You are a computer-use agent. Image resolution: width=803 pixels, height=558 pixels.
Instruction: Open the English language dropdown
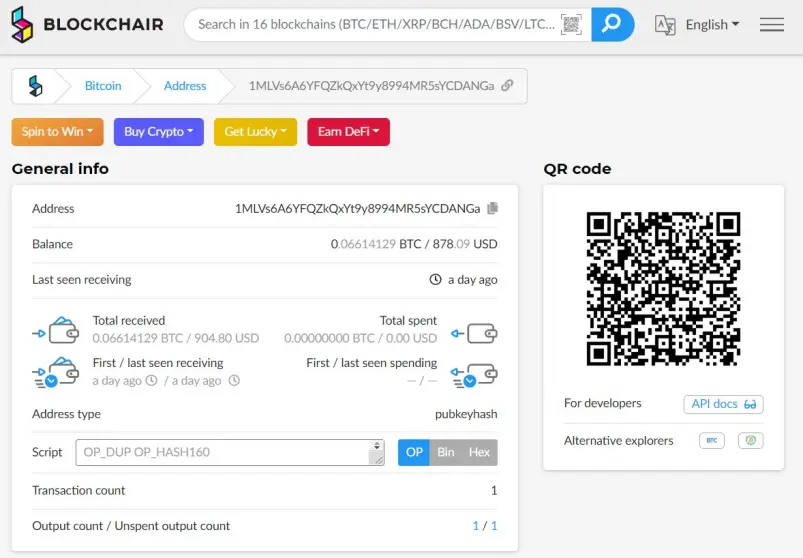coord(712,25)
